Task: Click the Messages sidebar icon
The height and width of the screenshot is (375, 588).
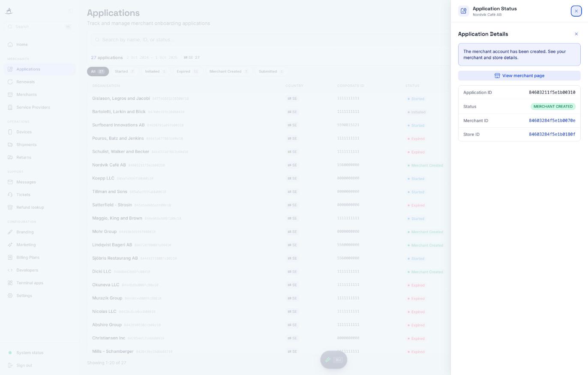Action: [10, 182]
